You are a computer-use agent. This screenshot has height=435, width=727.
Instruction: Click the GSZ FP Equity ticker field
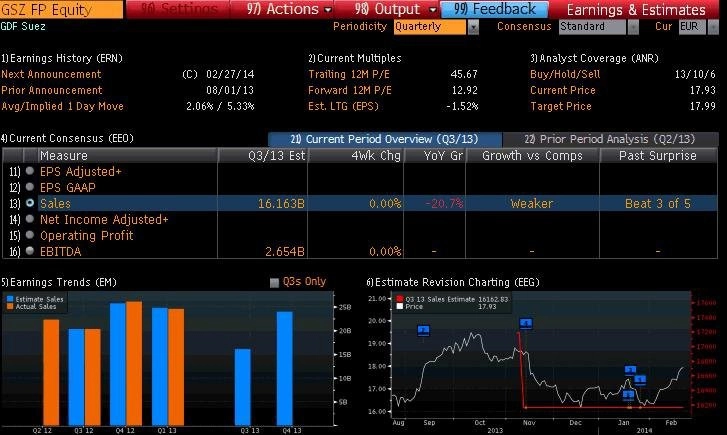pyautogui.click(x=62, y=9)
